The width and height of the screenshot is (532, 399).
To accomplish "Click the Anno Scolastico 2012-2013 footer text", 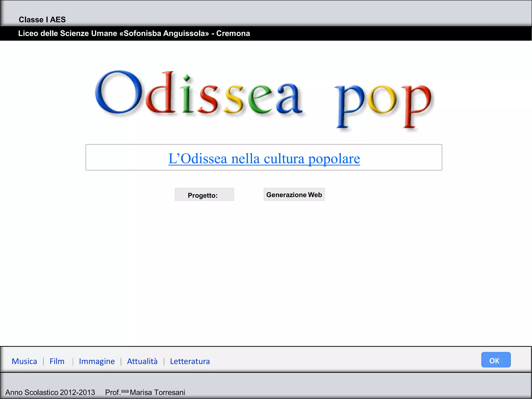I will tap(50, 392).
